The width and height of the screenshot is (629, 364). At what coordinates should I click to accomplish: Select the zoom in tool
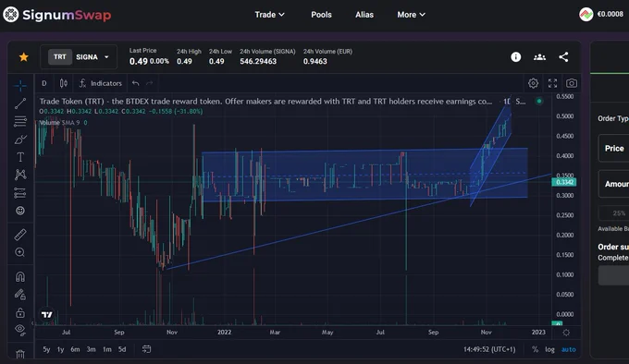(x=20, y=252)
